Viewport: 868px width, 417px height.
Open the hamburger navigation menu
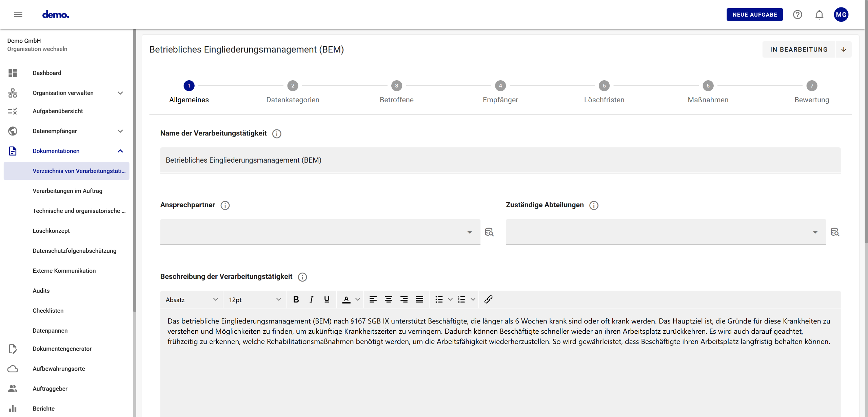click(18, 14)
